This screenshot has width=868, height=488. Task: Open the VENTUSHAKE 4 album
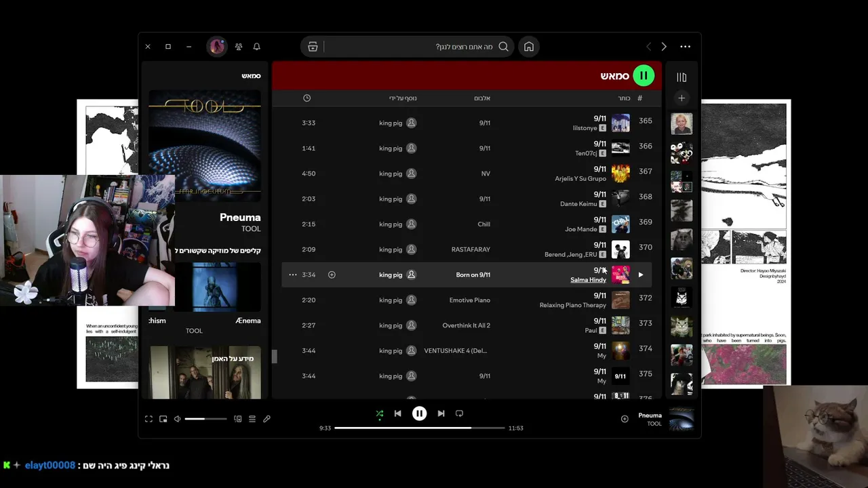click(x=456, y=351)
